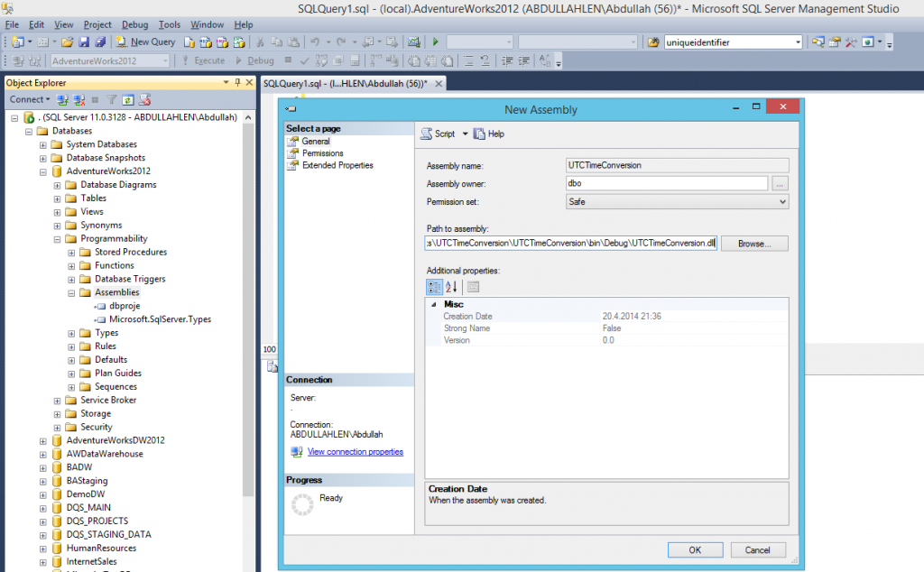Click the Solution Explorer search icon

coord(818,42)
